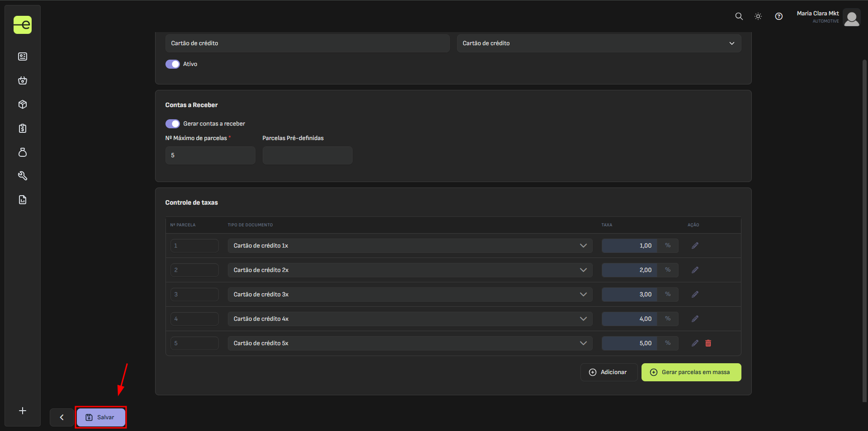868x431 pixels.
Task: Open the package box sidebar icon
Action: (x=23, y=104)
